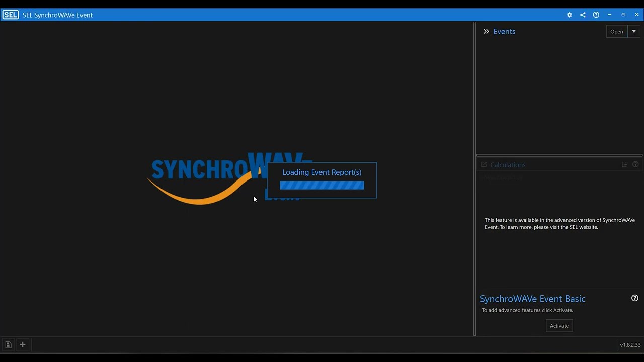The width and height of the screenshot is (644, 362).
Task: Click the Calculations panel header
Action: click(x=508, y=165)
